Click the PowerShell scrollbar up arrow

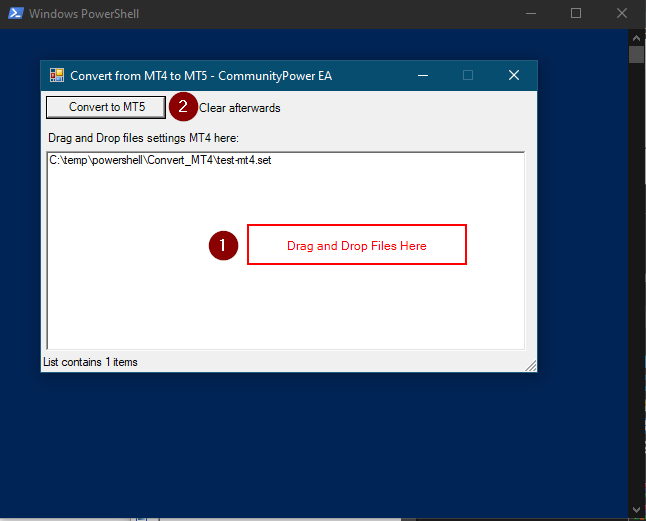[637, 38]
